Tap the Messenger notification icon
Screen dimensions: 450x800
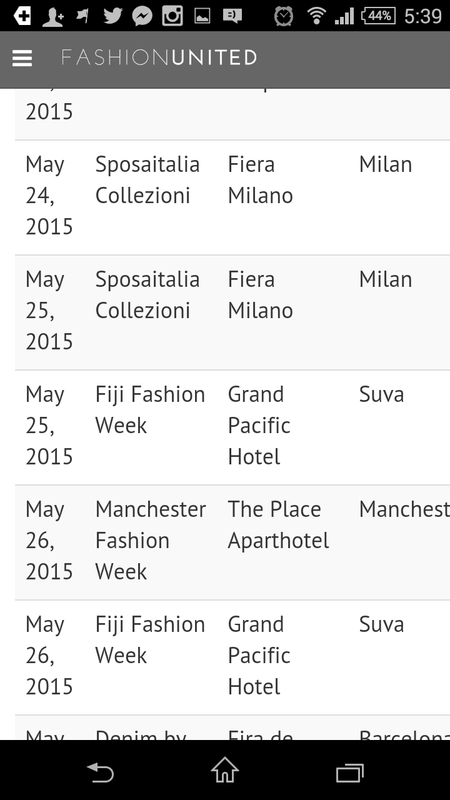click(142, 16)
